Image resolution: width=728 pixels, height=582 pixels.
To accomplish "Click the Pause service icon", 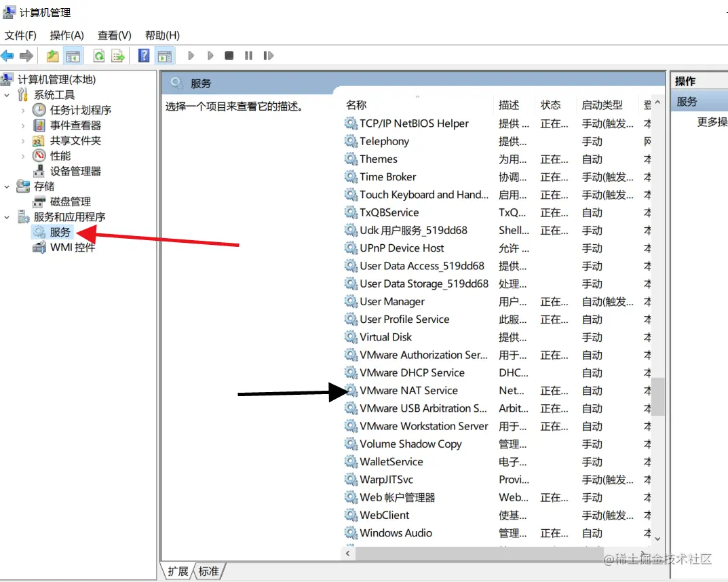I will point(248,56).
